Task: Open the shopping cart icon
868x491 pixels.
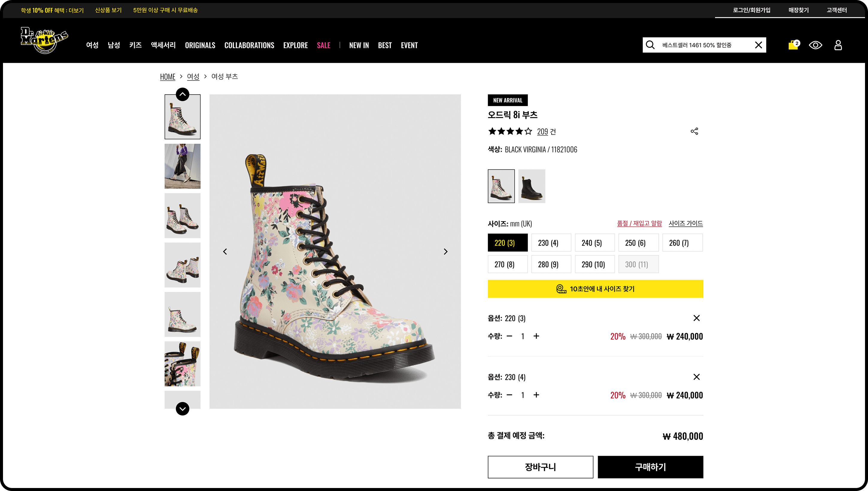Action: pos(793,45)
